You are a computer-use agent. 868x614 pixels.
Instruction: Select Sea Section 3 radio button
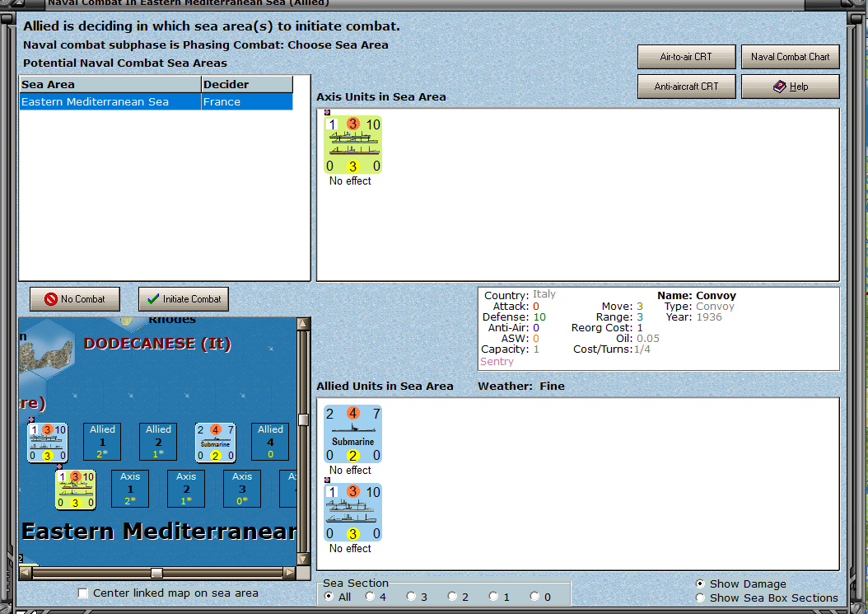[x=411, y=596]
